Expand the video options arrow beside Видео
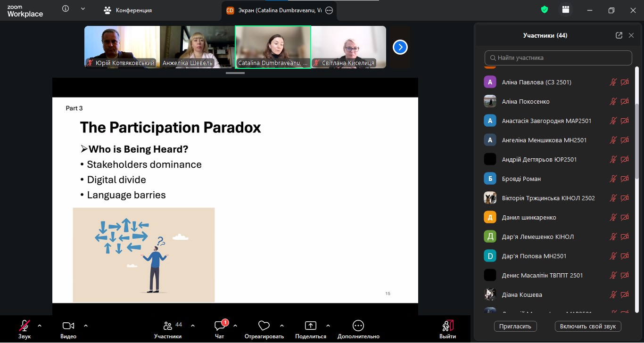 click(x=86, y=326)
